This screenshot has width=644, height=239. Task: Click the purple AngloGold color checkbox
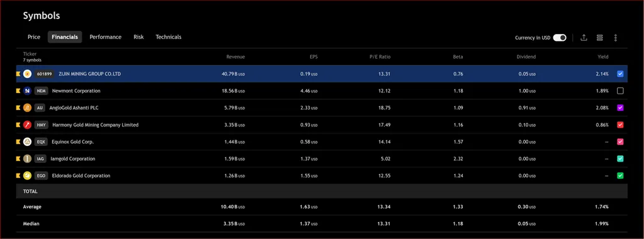[620, 108]
